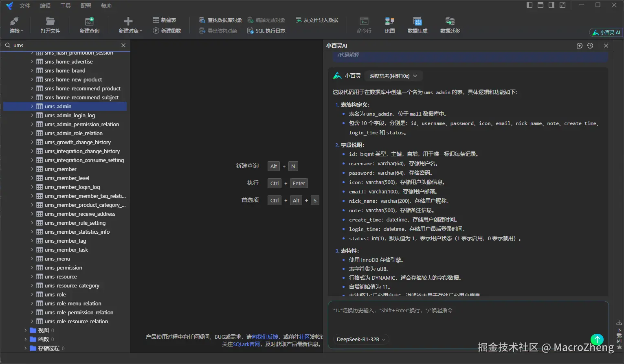The width and height of the screenshot is (624, 364).
Task: Click the ums_member_tag table icon
Action: (x=40, y=241)
